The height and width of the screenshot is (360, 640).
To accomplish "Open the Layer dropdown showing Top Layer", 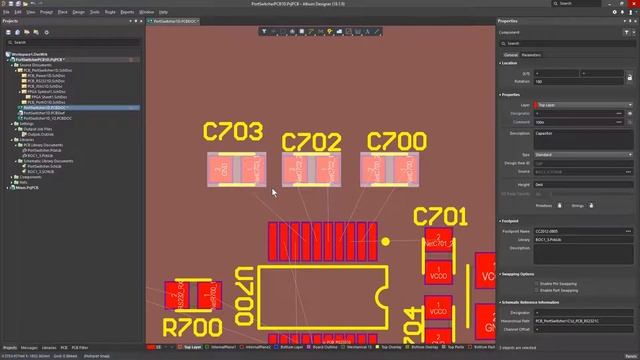I will click(x=583, y=105).
